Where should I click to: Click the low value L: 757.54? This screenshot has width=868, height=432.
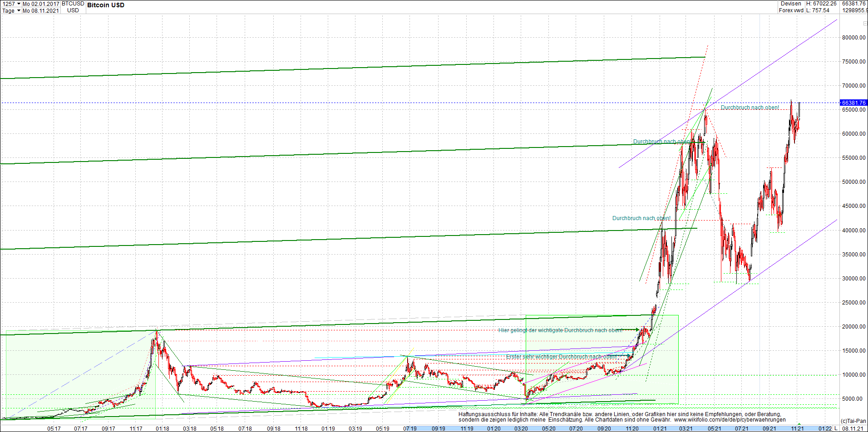818,10
